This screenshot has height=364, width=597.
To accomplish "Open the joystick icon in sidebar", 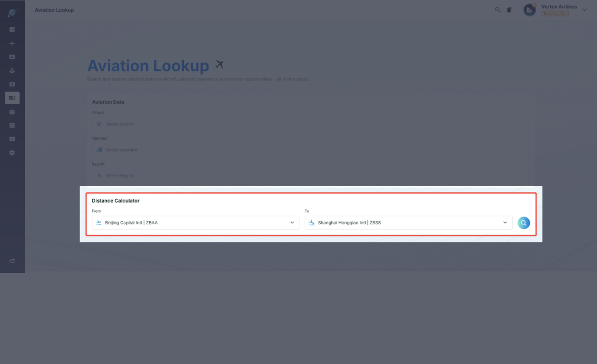I will pyautogui.click(x=12, y=70).
